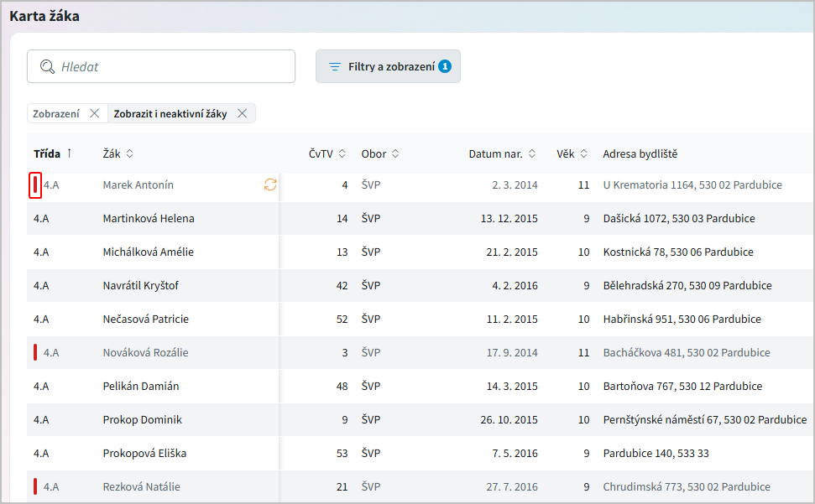The width and height of the screenshot is (815, 504).
Task: Click the Adresa bydliště column header
Action: pos(640,153)
